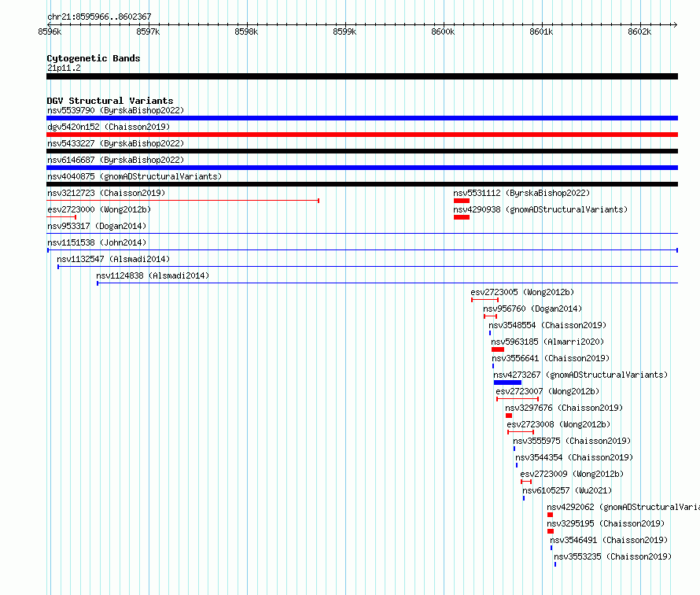This screenshot has width=700, height=595.
Task: Click the red span under esv2723007
Action: click(x=518, y=399)
